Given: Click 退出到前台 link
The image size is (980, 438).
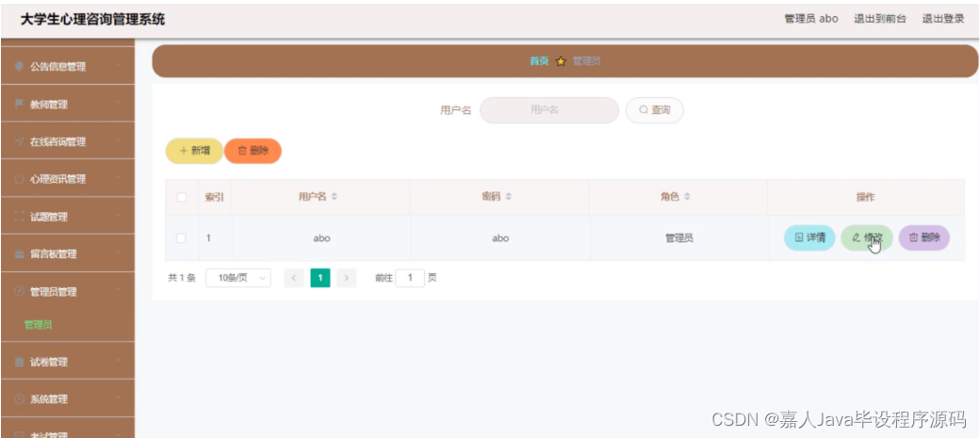Looking at the screenshot, I should [880, 19].
